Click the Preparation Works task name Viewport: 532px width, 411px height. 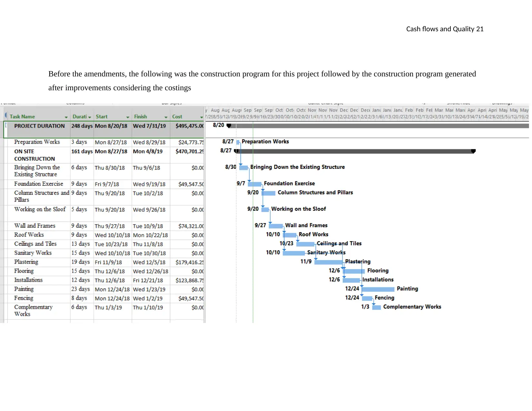tap(37, 142)
